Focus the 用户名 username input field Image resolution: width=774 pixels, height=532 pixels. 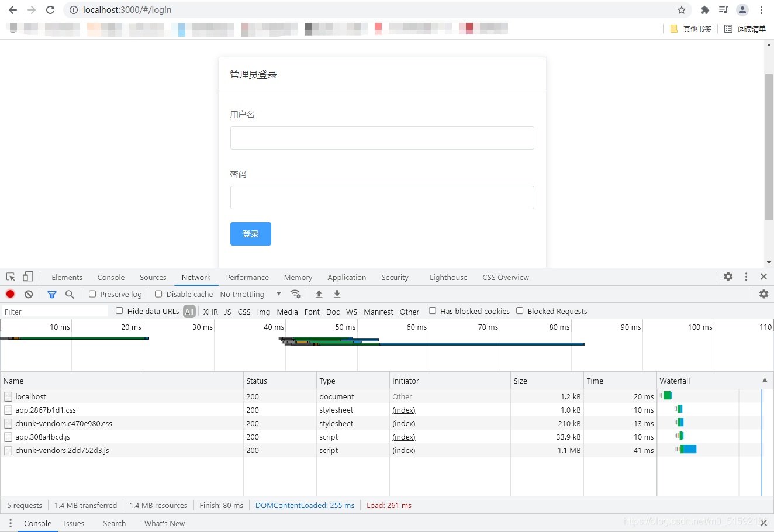pos(382,138)
